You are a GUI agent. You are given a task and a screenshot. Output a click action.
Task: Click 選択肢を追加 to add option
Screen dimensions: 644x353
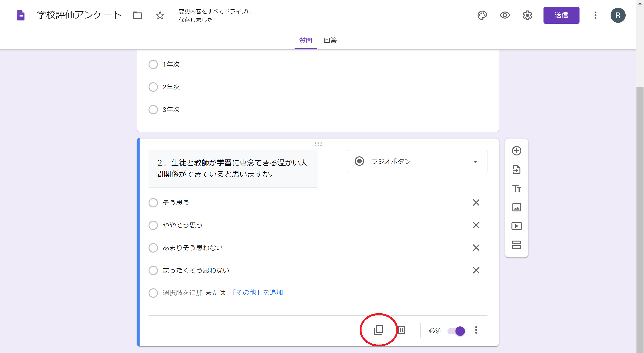(182, 293)
